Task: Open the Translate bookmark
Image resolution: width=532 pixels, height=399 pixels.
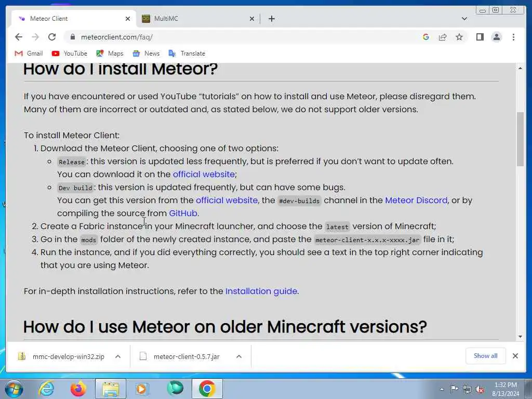Action: pos(187,54)
